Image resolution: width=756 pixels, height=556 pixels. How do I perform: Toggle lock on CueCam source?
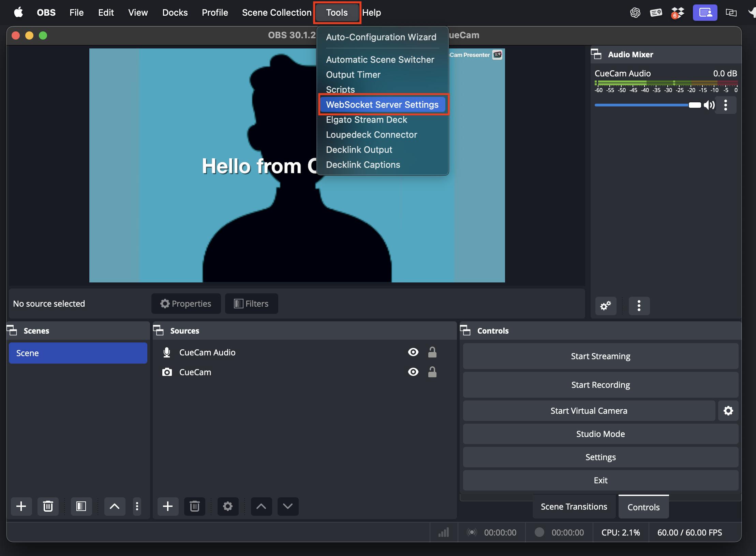click(432, 372)
